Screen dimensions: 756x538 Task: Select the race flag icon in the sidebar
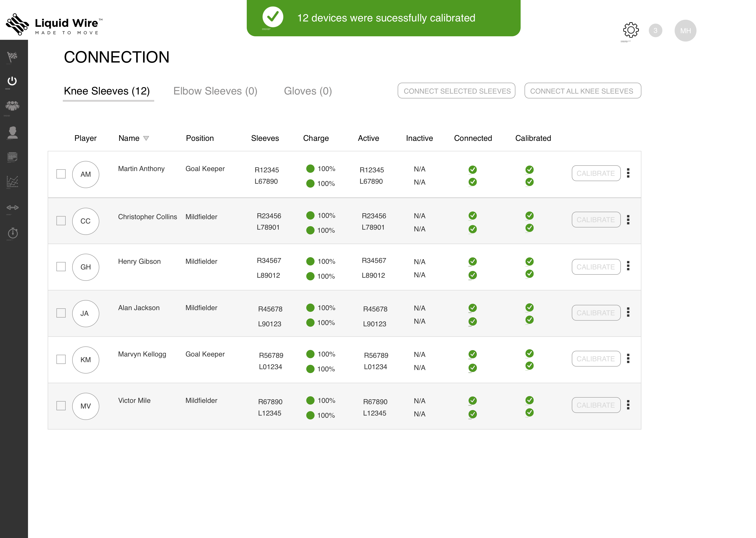click(13, 57)
